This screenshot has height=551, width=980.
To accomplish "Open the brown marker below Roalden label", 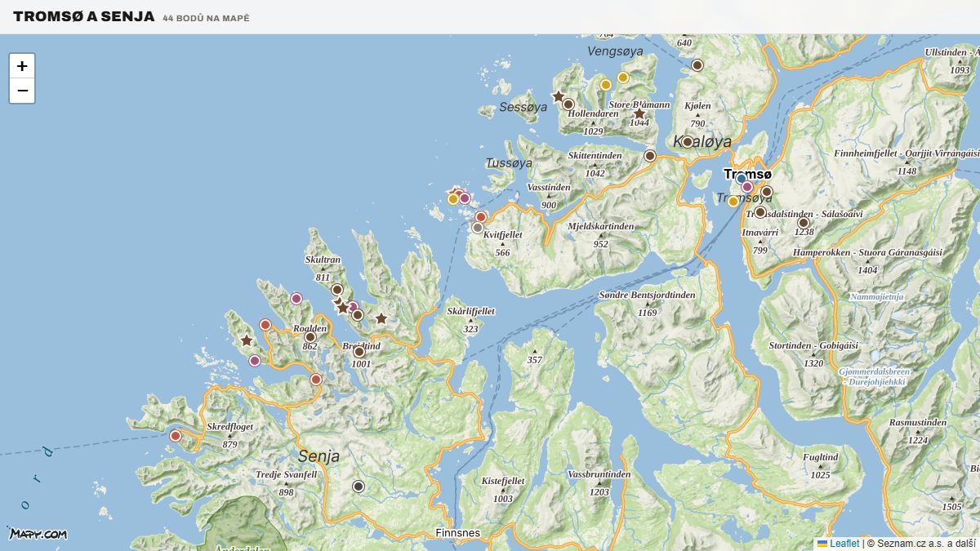I will [x=310, y=337].
